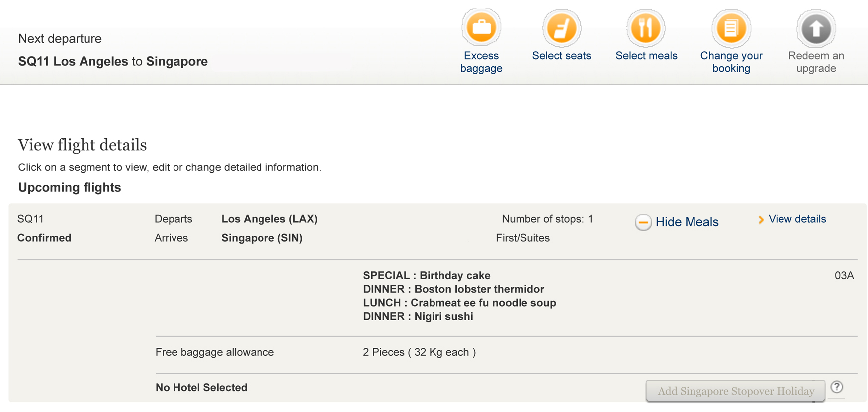This screenshot has width=868, height=412.
Task: Click the Los Angeles (LAX) departure text
Action: pyautogui.click(x=269, y=219)
